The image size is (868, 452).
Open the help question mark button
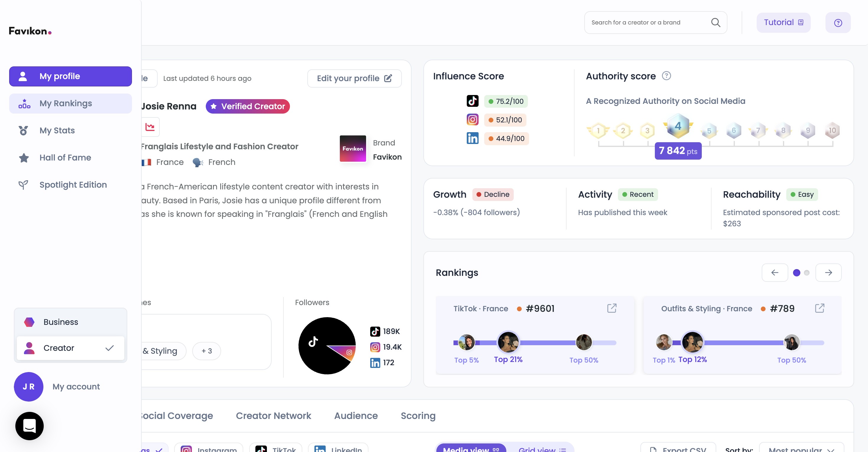pos(838,22)
